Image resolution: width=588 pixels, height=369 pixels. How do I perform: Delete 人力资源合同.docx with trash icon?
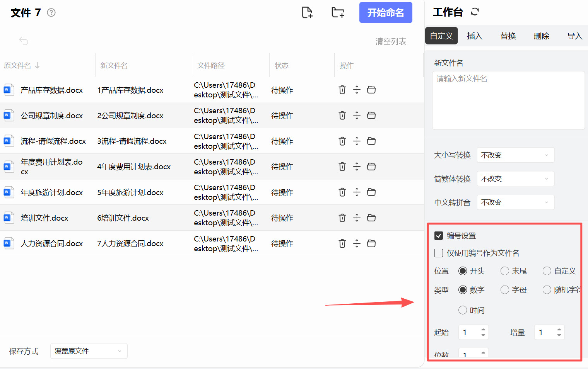pyautogui.click(x=342, y=243)
